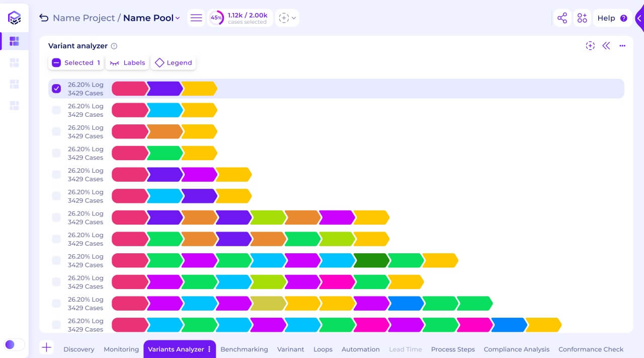Expand the dropdown next to the add-target icon
Viewport: 644px width, 358px height.
[294, 18]
